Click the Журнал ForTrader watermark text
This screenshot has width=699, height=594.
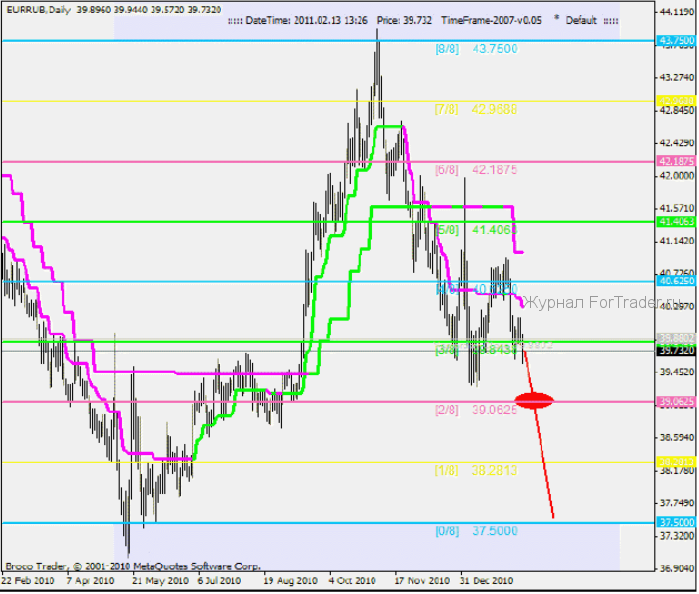(605, 301)
